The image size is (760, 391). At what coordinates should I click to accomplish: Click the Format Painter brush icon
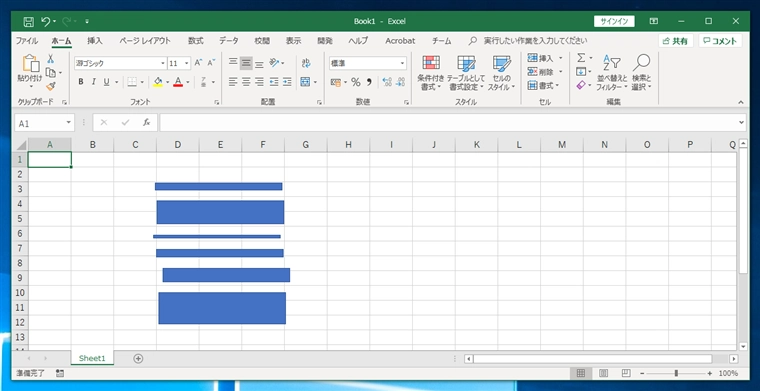pos(50,86)
